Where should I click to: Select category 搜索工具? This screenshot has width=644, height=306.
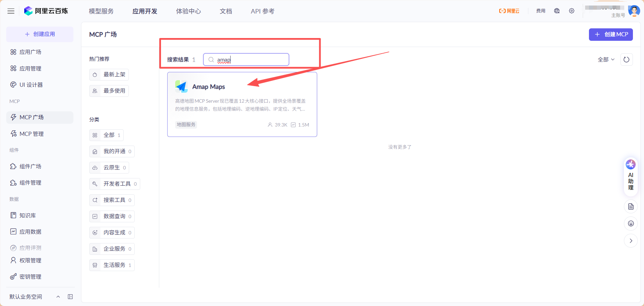[x=112, y=200]
